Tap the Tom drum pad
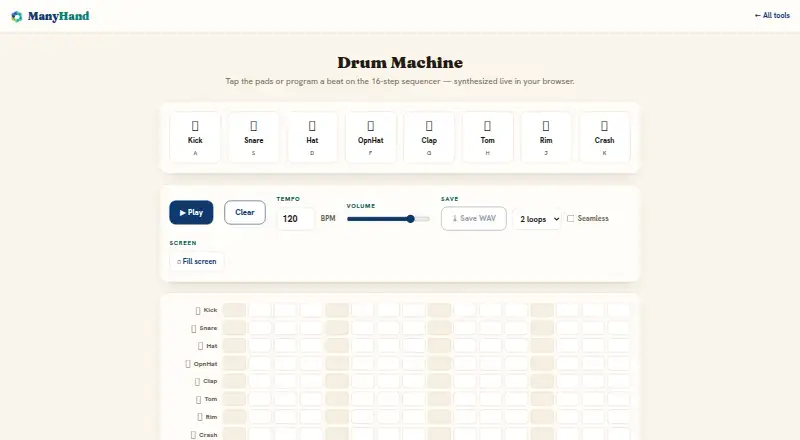800x440 pixels. pos(487,137)
